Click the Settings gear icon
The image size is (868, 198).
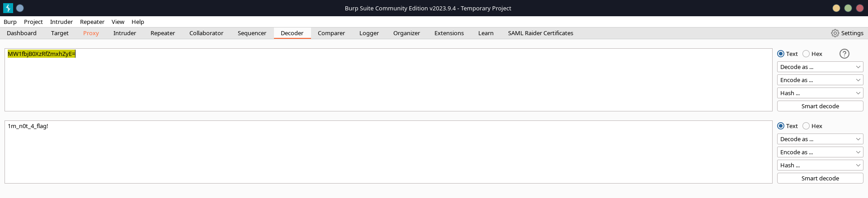click(835, 33)
